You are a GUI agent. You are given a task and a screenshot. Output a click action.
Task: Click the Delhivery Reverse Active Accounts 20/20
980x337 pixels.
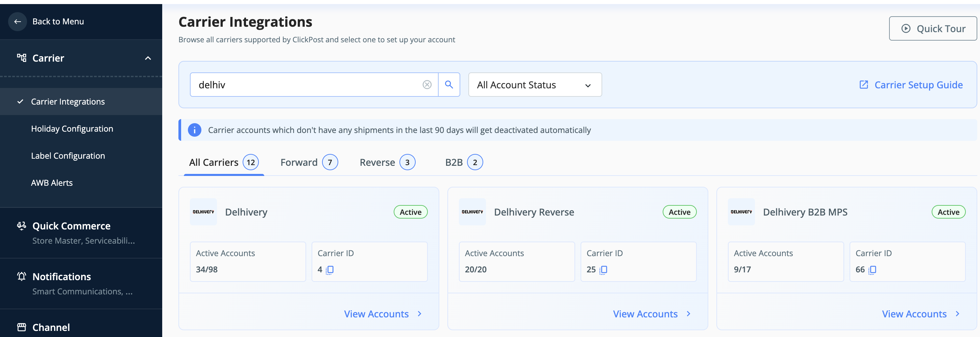coord(475,270)
